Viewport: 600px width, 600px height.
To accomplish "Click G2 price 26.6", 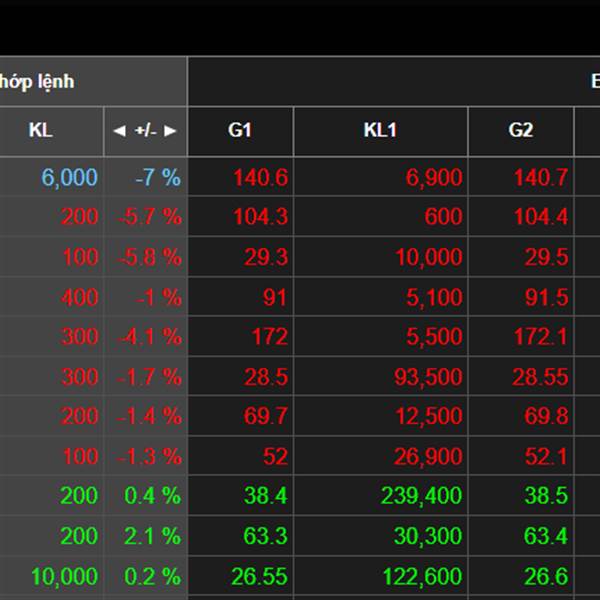I will pos(546,576).
